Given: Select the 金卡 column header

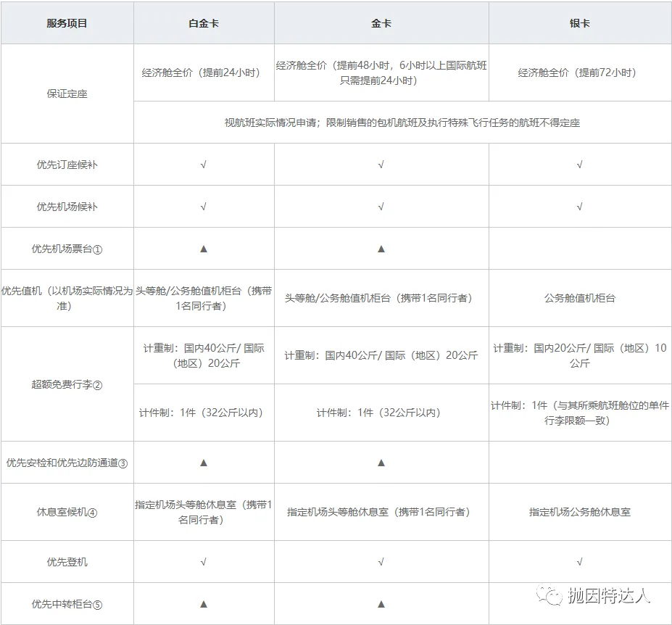Looking at the screenshot, I should click(x=381, y=23).
